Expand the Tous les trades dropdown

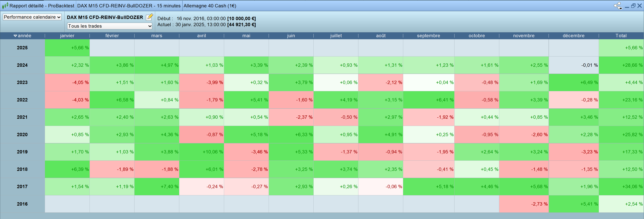110,26
